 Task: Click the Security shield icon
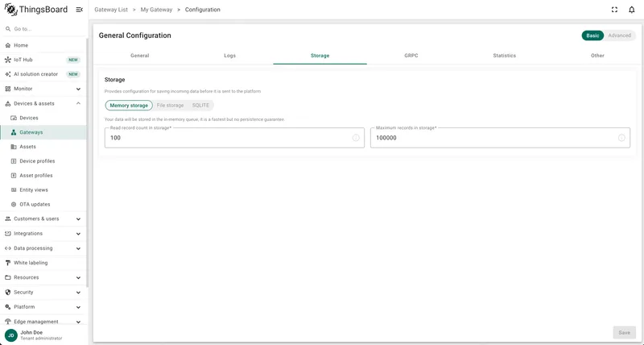8,293
